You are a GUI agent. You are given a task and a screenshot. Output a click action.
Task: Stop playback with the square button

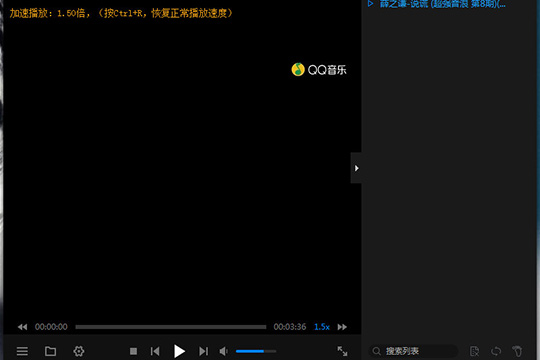click(133, 351)
